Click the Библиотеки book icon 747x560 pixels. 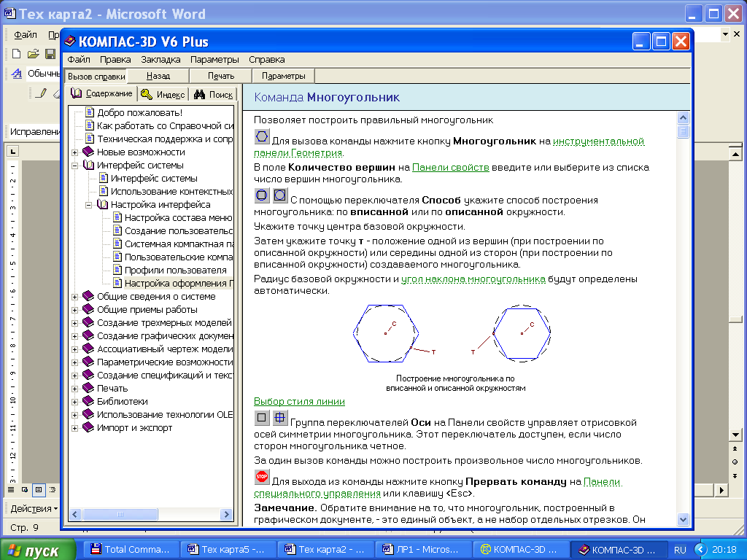click(88, 402)
